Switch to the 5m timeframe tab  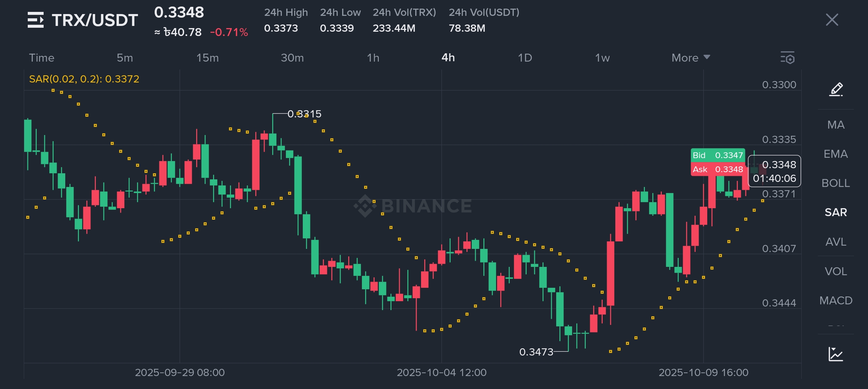125,58
